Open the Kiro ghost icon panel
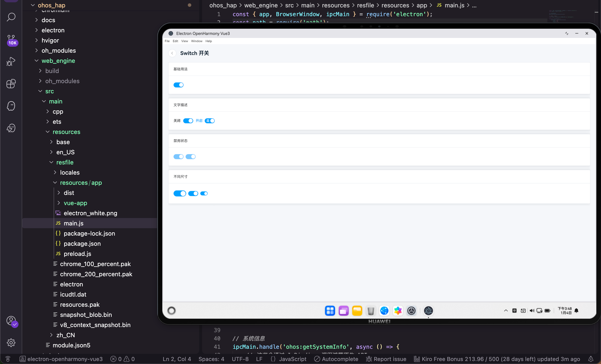 (x=11, y=106)
